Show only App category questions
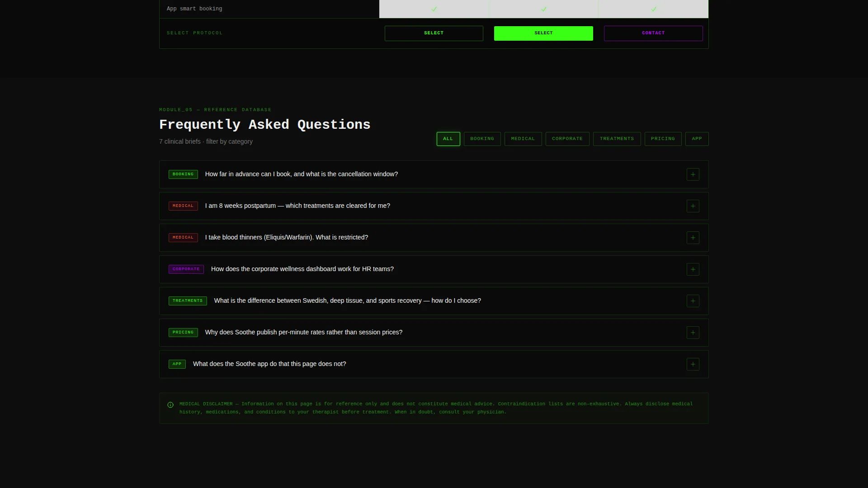This screenshot has height=488, width=868. pos(697,139)
